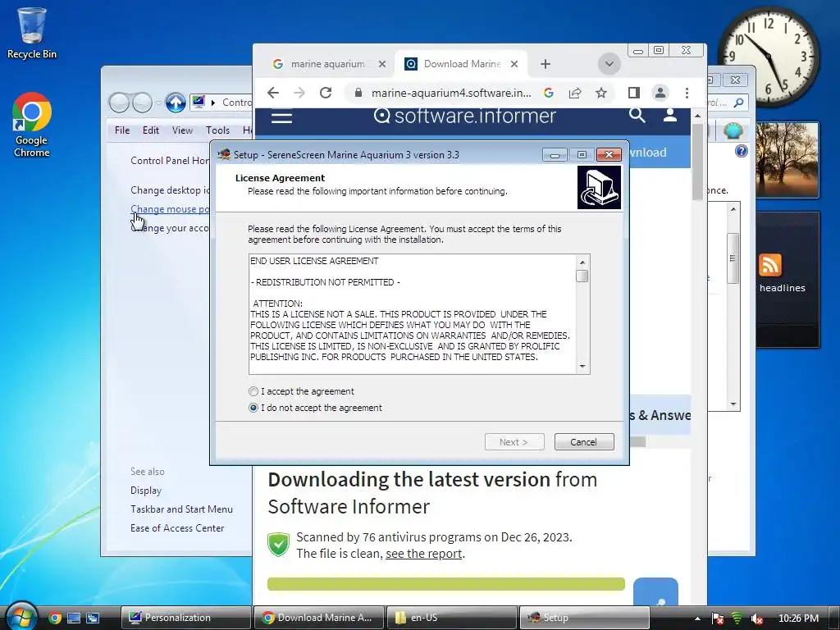Click the Software Informer search icon
This screenshot has width=840, height=630.
click(637, 115)
